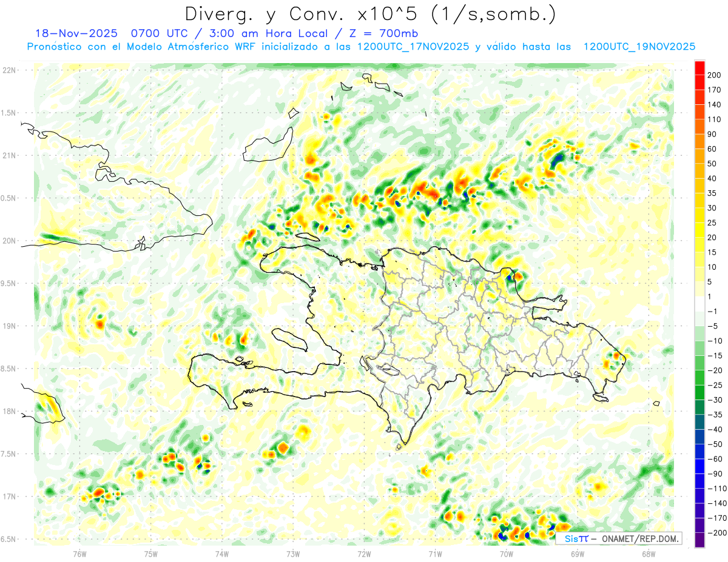Screen dimensions: 728x562
Task: Click the '19N' latitude label
Action: tap(8, 326)
